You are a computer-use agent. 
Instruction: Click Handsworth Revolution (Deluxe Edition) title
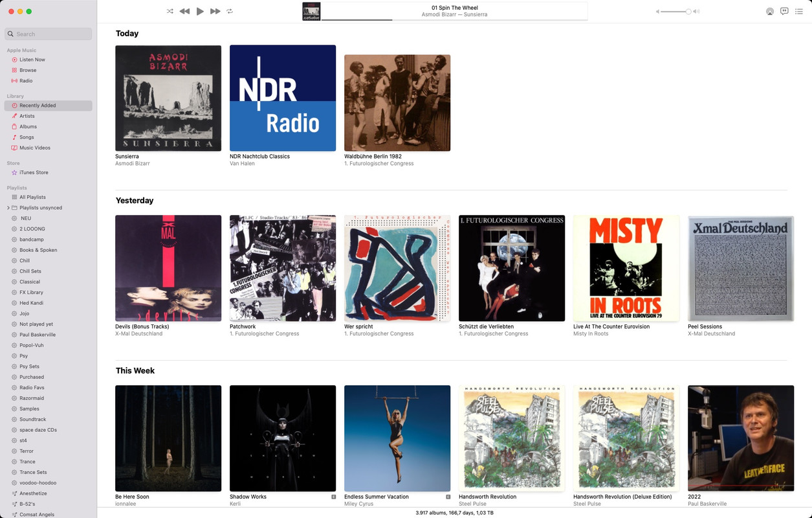(622, 497)
